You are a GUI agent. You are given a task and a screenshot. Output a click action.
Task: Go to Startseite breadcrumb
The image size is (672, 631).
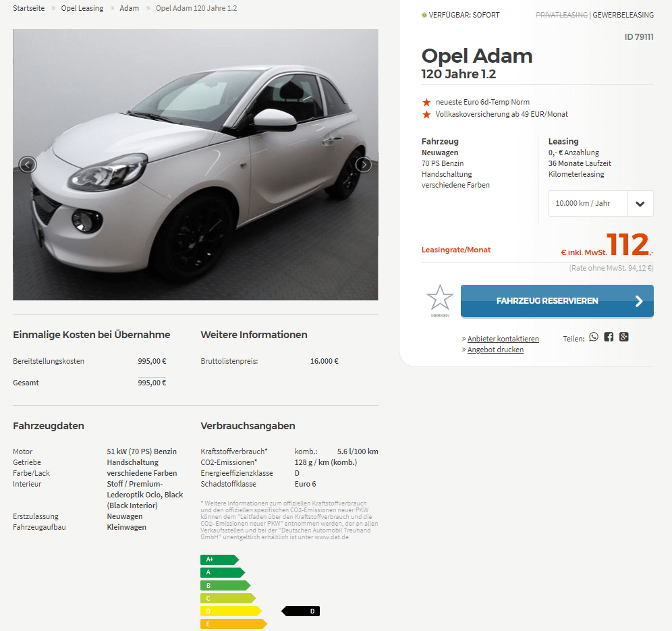pyautogui.click(x=29, y=8)
